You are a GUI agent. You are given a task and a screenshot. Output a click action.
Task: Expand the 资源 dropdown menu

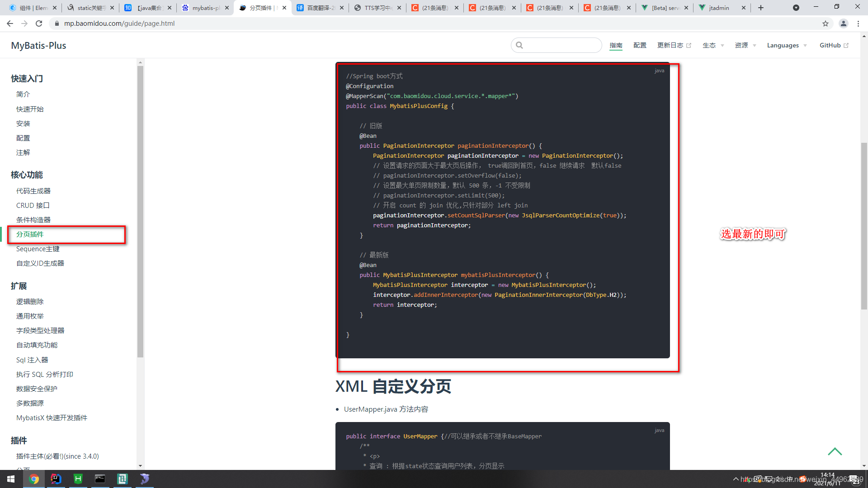coord(745,46)
